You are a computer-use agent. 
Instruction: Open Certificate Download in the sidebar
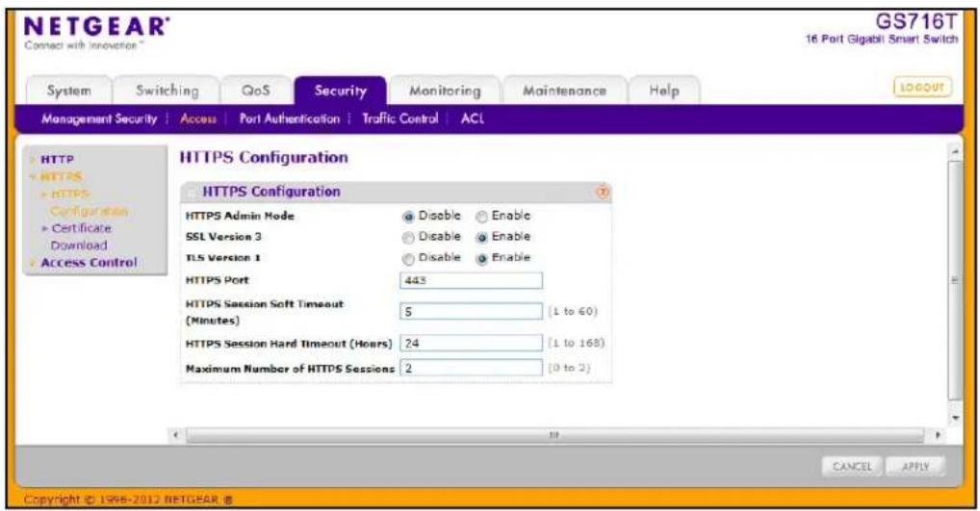78,237
